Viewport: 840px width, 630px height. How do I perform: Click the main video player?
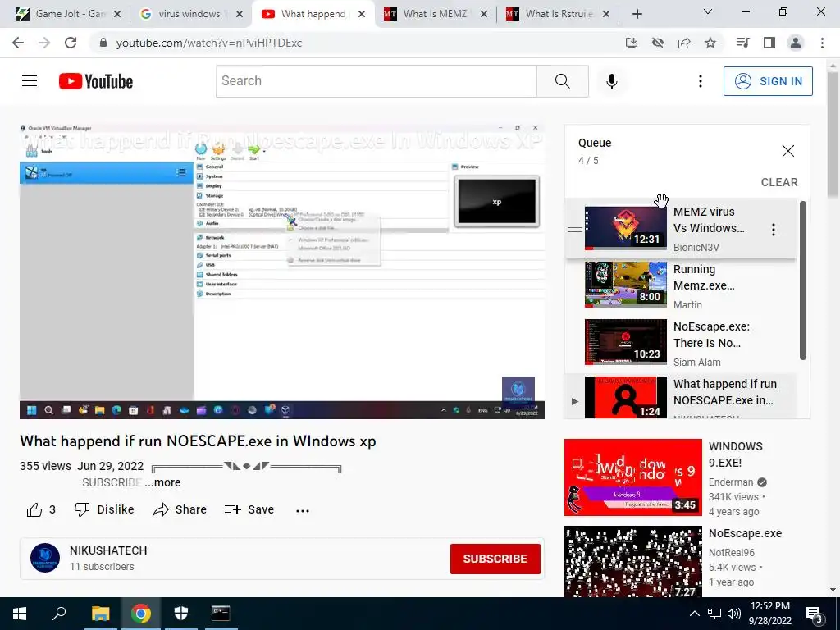coord(282,271)
